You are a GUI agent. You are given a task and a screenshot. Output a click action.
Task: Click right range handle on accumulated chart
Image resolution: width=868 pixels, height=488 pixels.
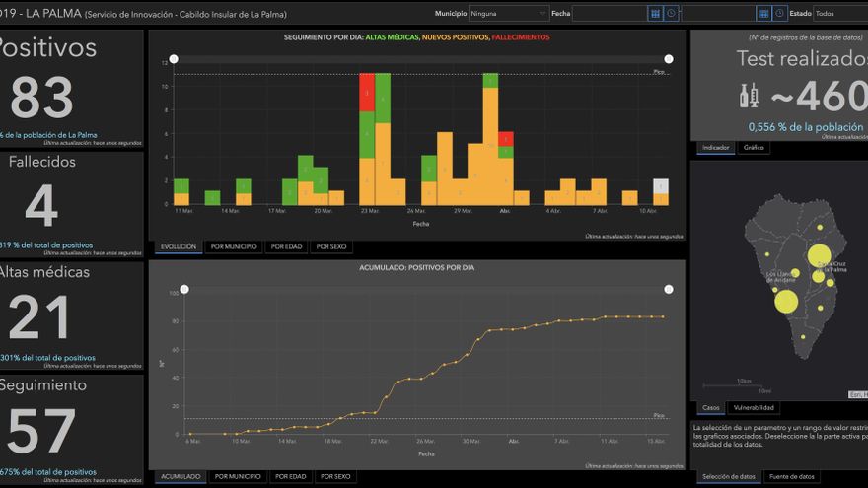[x=669, y=289]
